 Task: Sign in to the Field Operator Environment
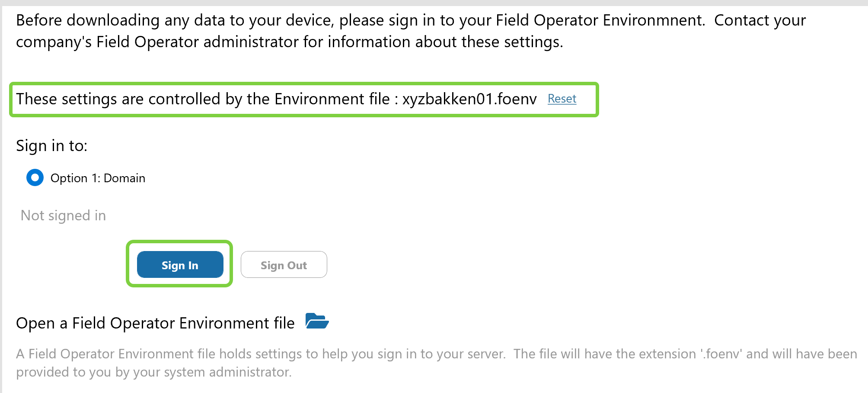pyautogui.click(x=180, y=264)
